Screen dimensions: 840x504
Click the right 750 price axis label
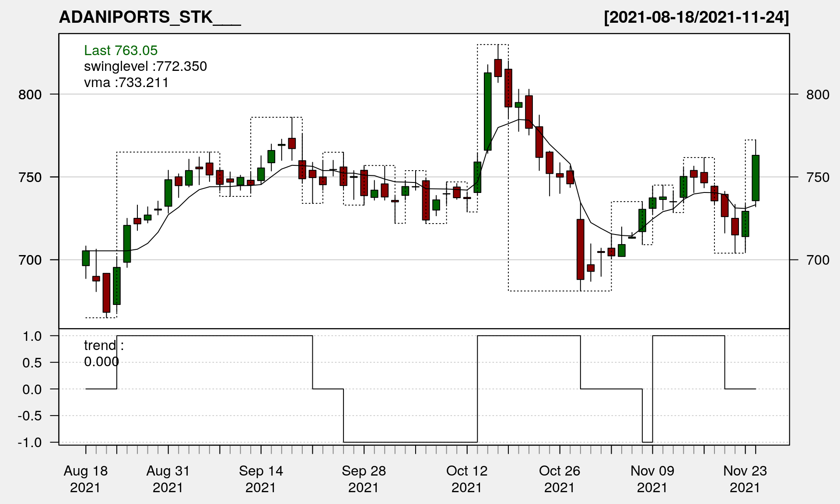(x=818, y=177)
